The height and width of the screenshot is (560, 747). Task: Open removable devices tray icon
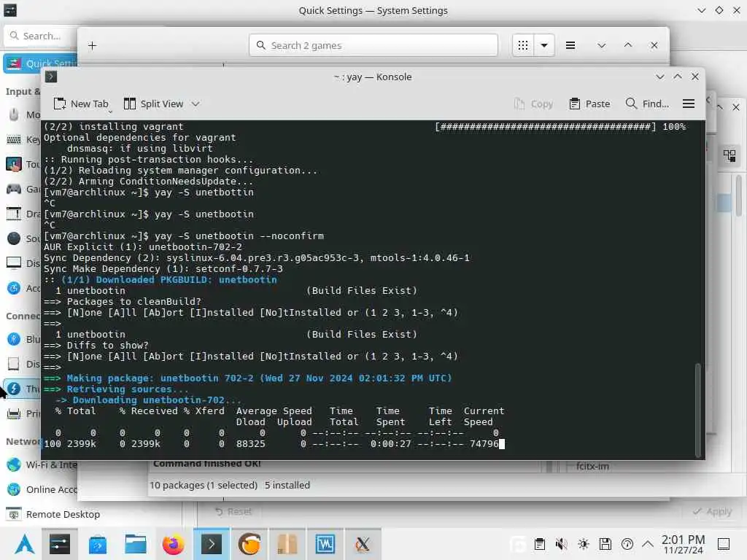tap(605, 544)
